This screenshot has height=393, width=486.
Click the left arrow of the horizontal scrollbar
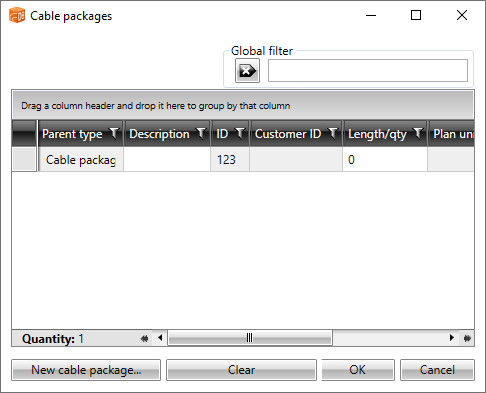pyautogui.click(x=160, y=338)
